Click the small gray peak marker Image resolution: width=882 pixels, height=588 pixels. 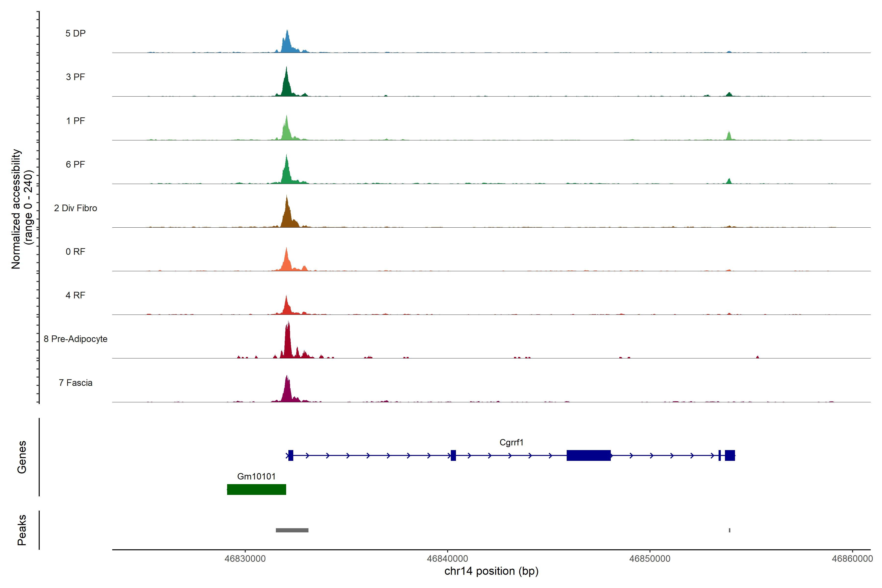tap(729, 530)
